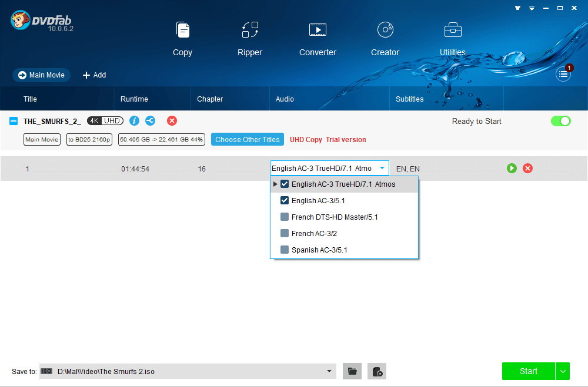Enable French DTS-HD Master/5.1 track
The image size is (588, 387).
point(285,217)
